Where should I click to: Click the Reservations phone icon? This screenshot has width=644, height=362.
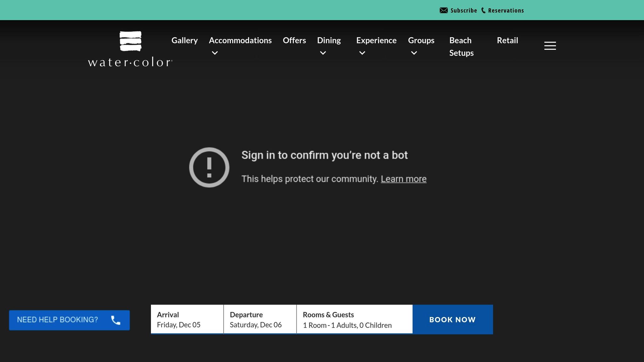[483, 10]
